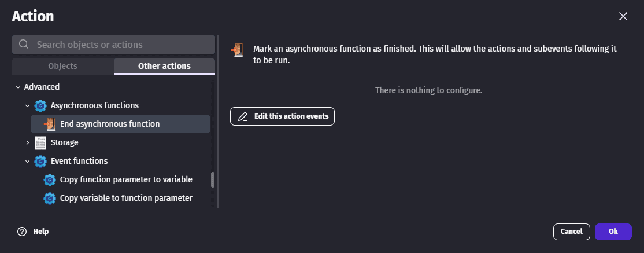Select the Other actions tab

click(164, 66)
